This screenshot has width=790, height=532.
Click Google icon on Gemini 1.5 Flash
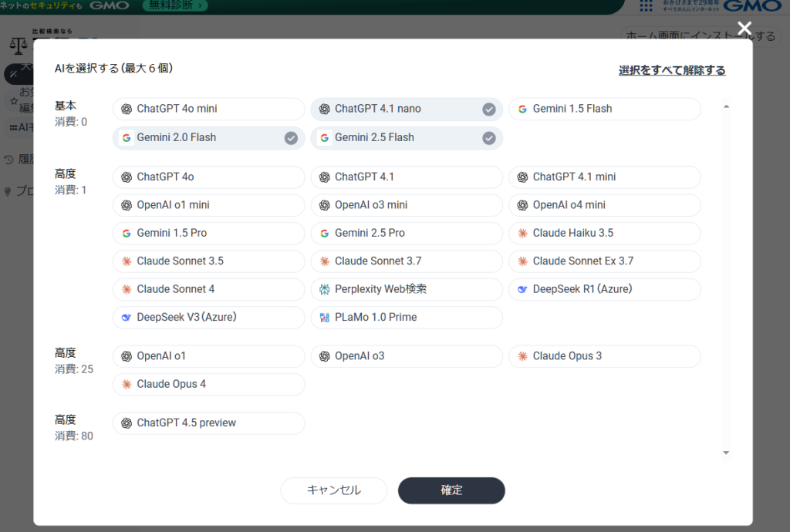tap(522, 109)
